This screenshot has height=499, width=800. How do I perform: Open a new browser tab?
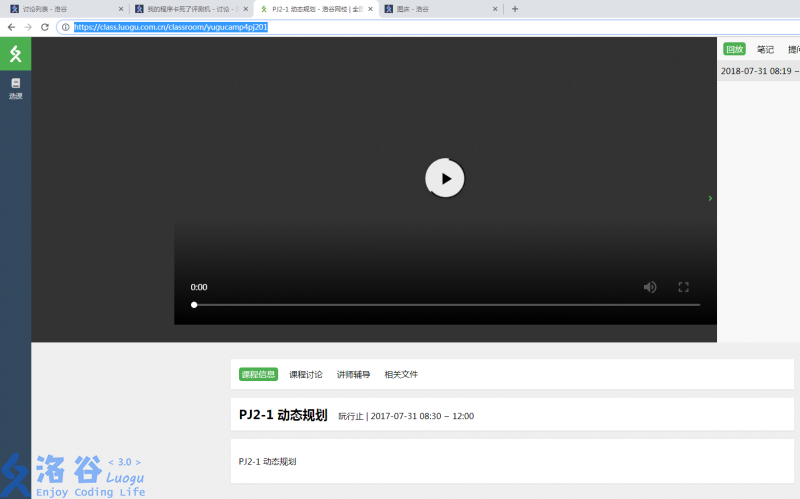[x=515, y=9]
